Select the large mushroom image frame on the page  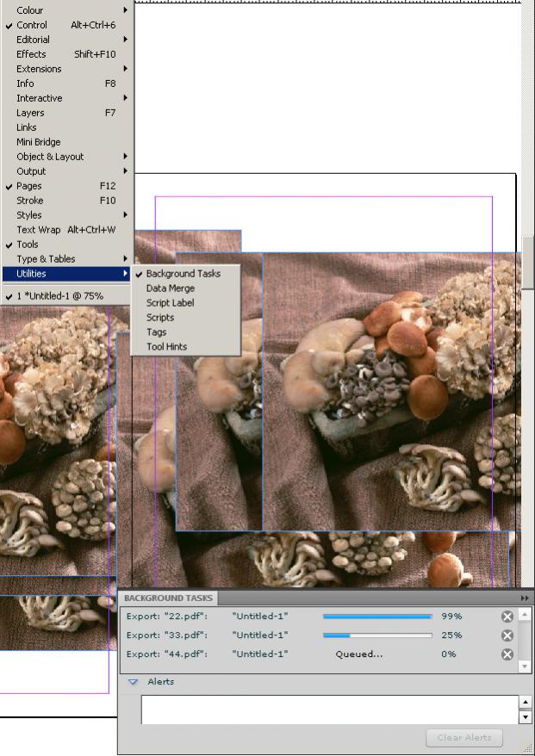click(x=392, y=392)
